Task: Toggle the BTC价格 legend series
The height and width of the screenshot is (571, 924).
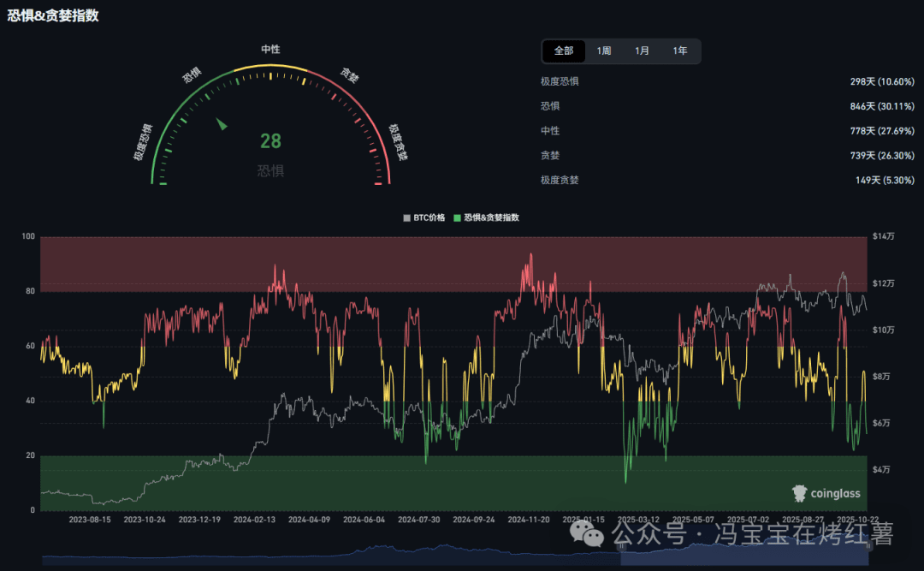Action: [x=423, y=217]
